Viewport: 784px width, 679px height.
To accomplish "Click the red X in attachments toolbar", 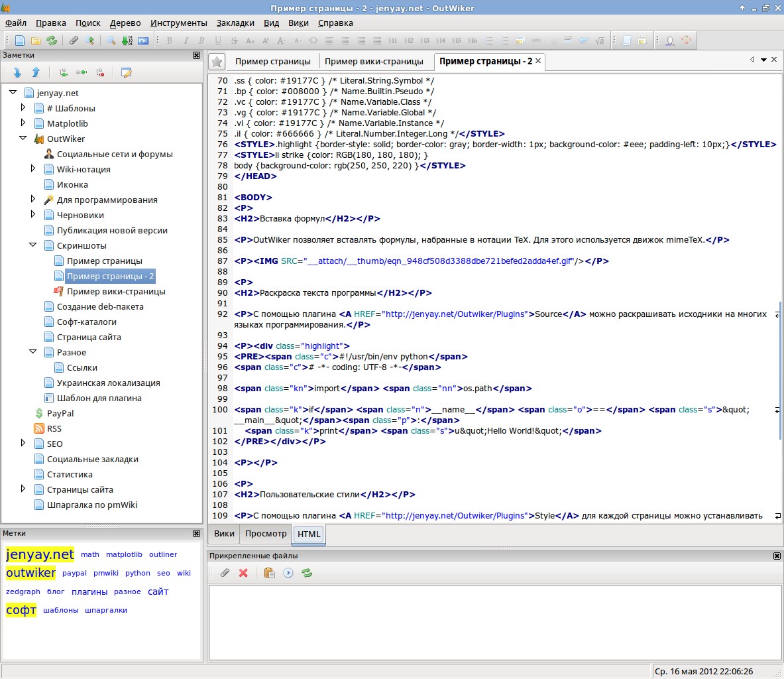I will coord(243,573).
